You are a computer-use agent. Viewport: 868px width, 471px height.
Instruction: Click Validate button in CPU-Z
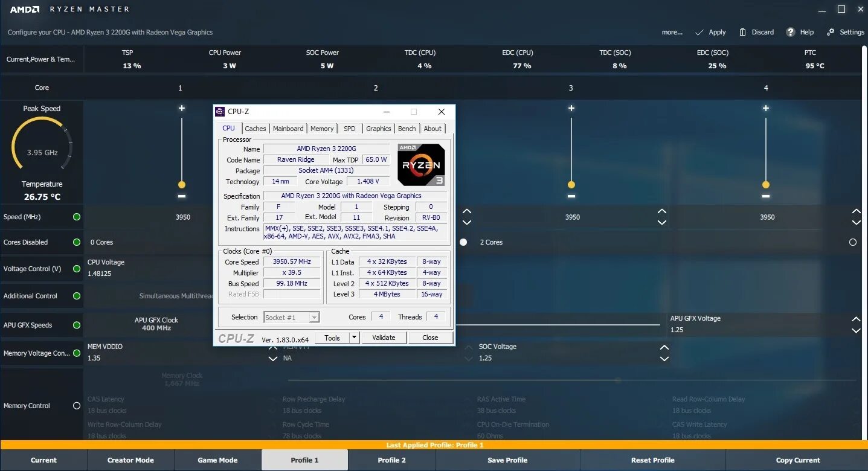click(384, 338)
